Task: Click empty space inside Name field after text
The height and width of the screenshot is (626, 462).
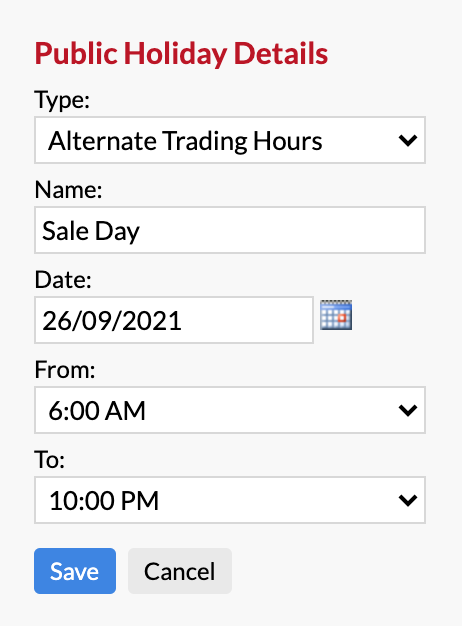Action: tap(280, 230)
